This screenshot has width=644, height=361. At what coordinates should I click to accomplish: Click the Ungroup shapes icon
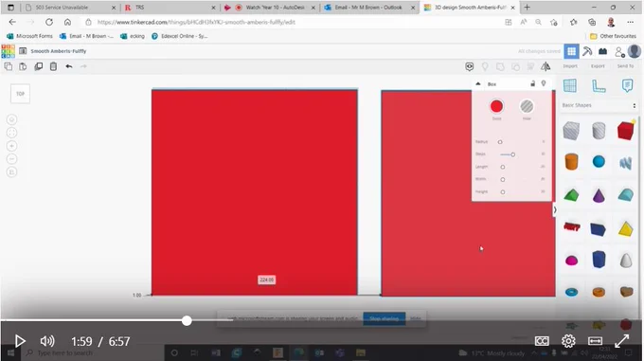(515, 66)
